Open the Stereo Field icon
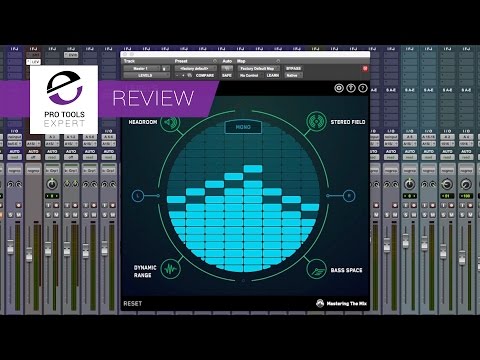The height and width of the screenshot is (360, 480). 316,121
